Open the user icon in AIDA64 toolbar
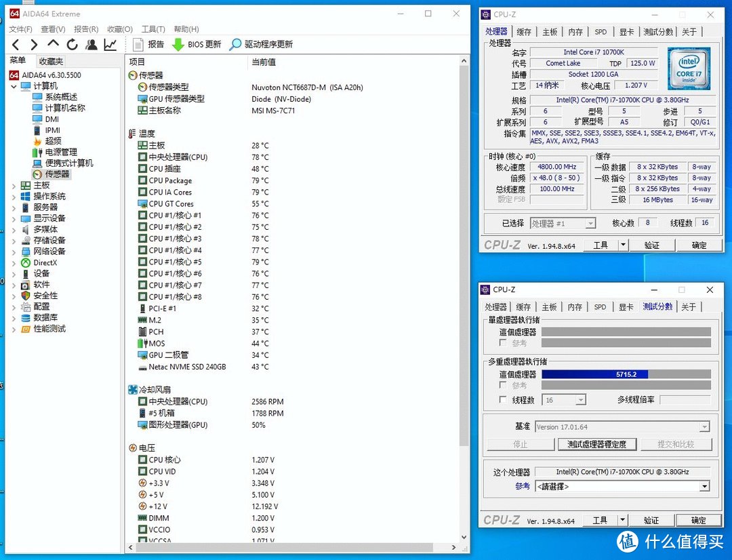Image resolution: width=732 pixels, height=560 pixels. (91, 44)
